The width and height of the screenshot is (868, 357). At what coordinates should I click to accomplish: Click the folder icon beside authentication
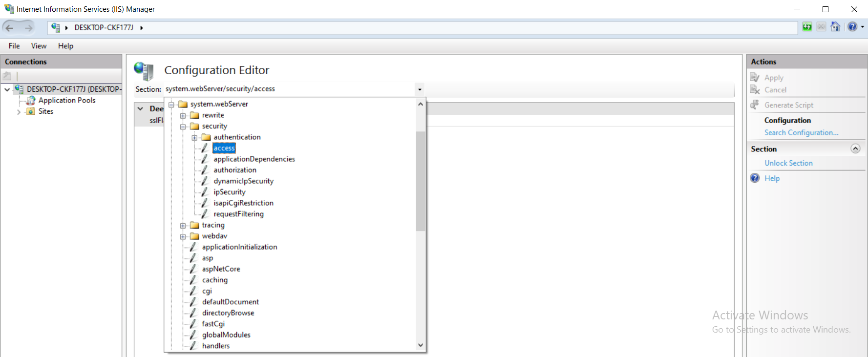207,137
